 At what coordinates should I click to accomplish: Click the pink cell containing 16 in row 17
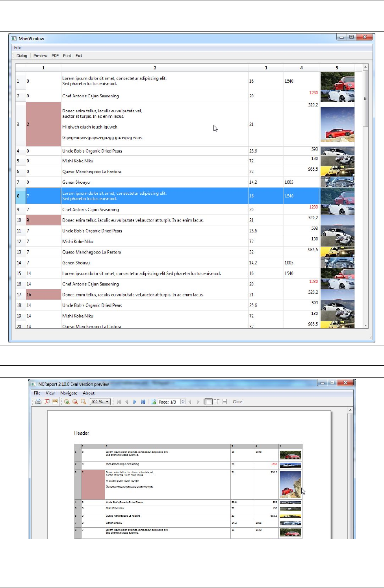[43, 294]
